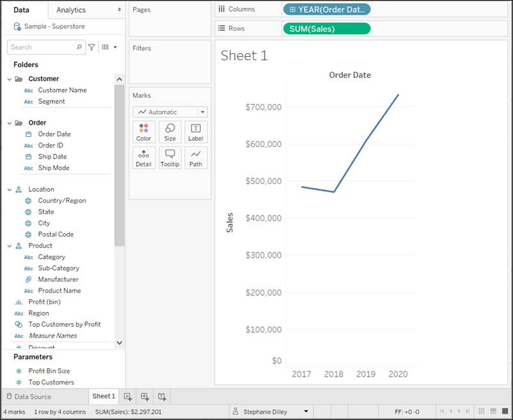Expand the YEAR(Order Date) pill plus sign
This screenshot has height=420, width=513.
point(292,10)
